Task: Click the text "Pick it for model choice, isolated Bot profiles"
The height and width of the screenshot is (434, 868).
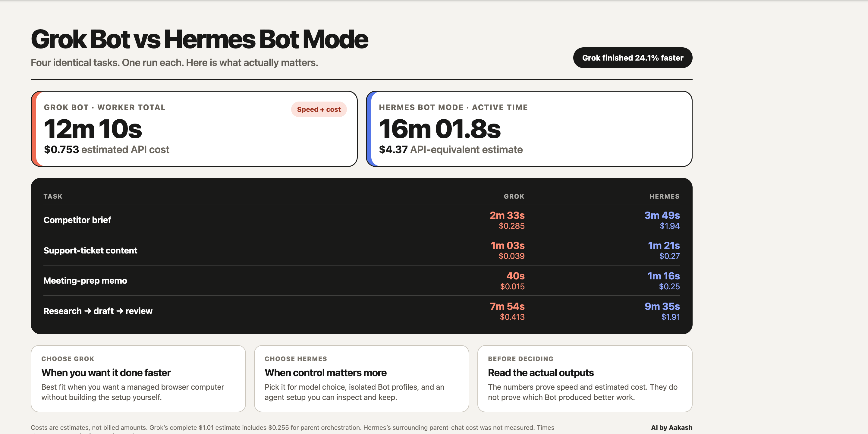Action: point(341,387)
